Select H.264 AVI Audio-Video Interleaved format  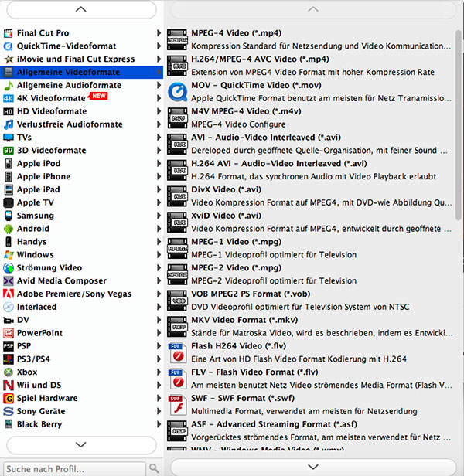[x=310, y=170]
